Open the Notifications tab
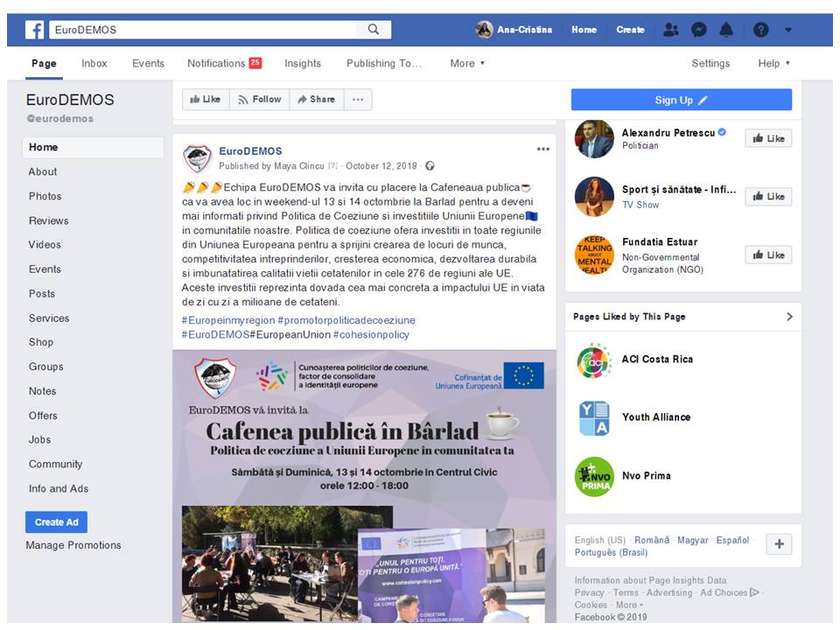 [x=225, y=63]
